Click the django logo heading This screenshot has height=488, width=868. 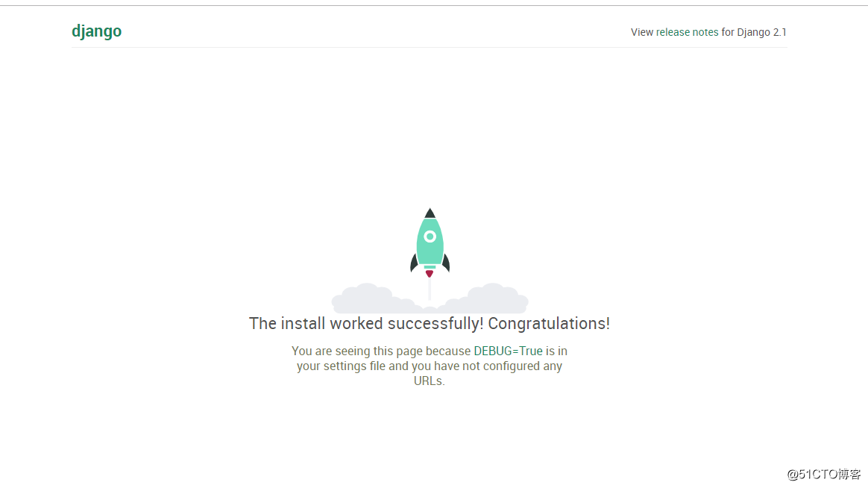tap(96, 31)
